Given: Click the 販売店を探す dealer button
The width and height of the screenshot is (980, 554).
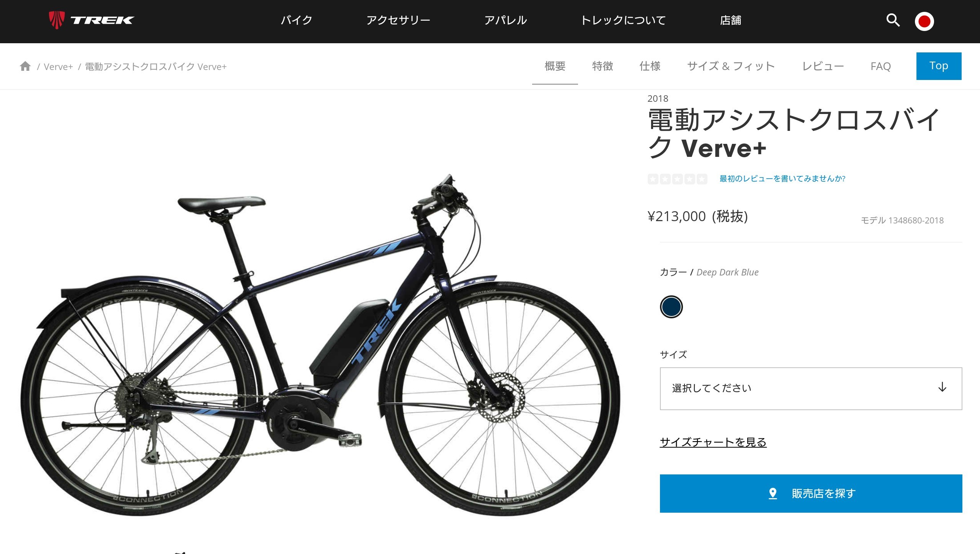Looking at the screenshot, I should (x=811, y=494).
